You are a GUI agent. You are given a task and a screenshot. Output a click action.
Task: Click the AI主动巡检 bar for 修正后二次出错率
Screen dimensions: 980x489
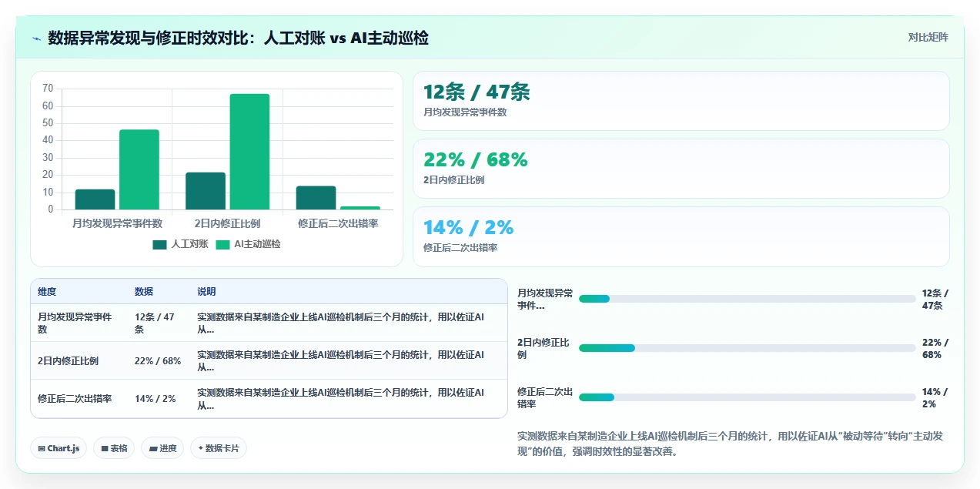360,208
